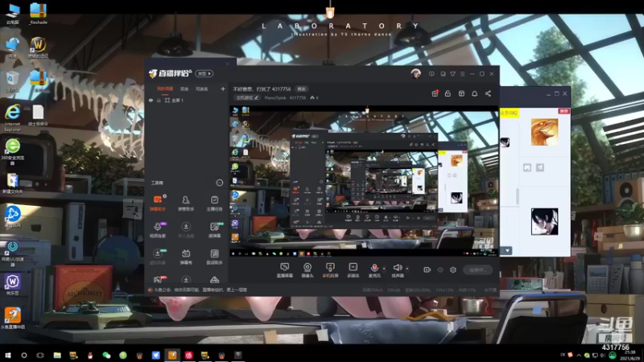Expand microphone options arrow
Image resolution: width=644 pixels, height=362 pixels.
(384, 269)
